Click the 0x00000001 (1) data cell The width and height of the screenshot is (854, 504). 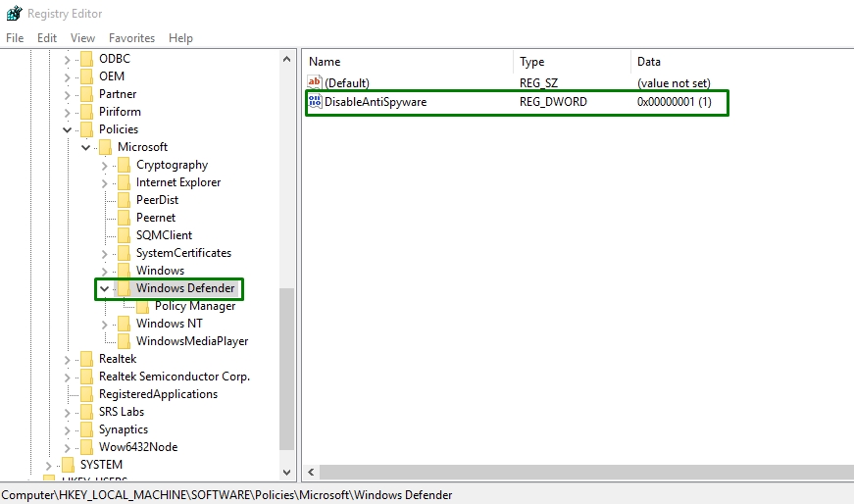coord(675,102)
